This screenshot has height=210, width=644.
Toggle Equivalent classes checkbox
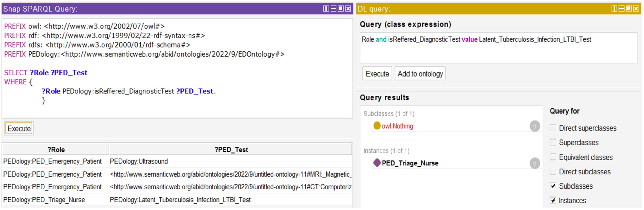tap(553, 157)
